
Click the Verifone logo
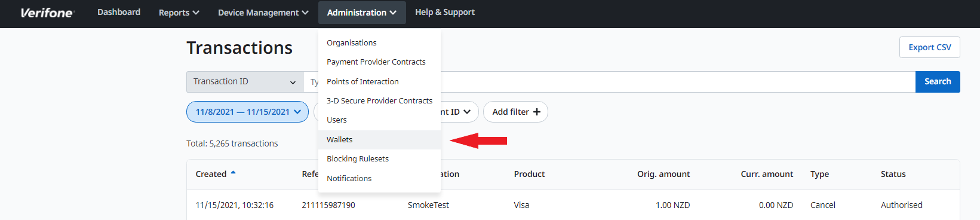tap(47, 13)
